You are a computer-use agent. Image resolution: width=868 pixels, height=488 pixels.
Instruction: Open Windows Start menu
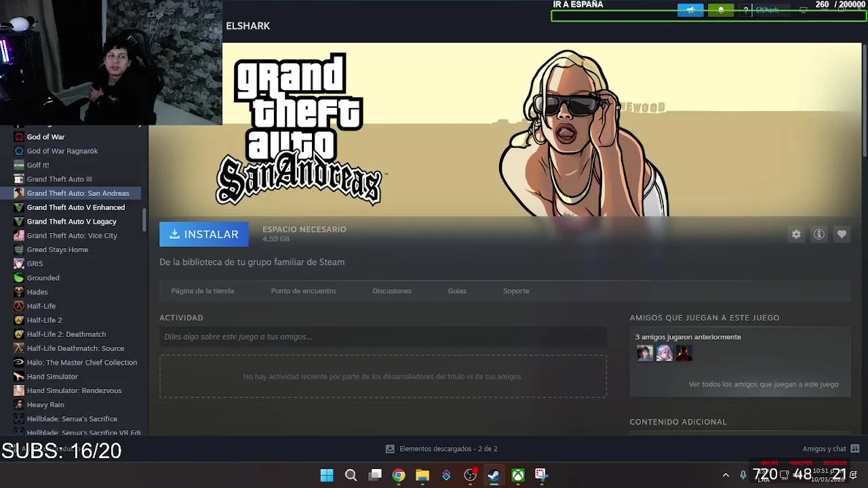click(327, 475)
